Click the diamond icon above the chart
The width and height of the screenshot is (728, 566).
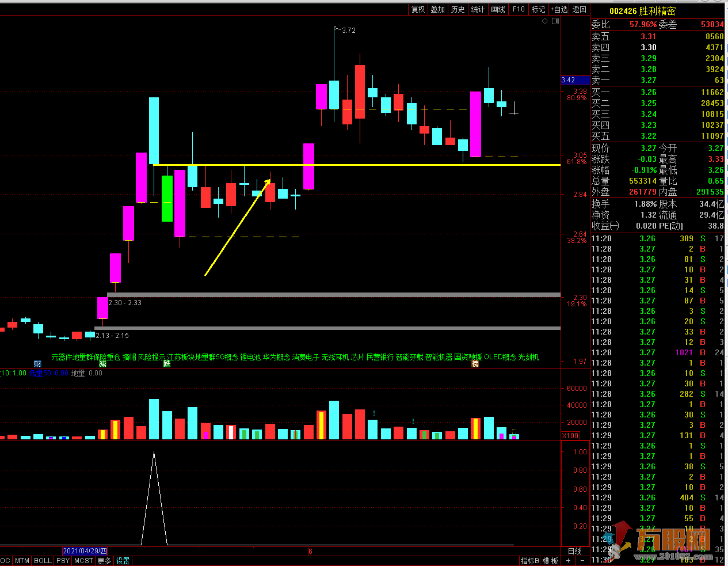pos(545,21)
